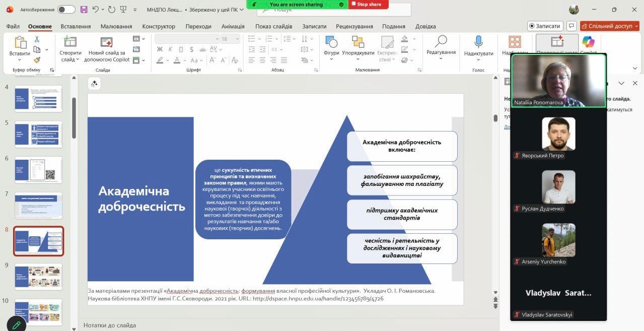This screenshot has height=331, width=644.
Task: Open the font size dropdown
Action: point(236,39)
